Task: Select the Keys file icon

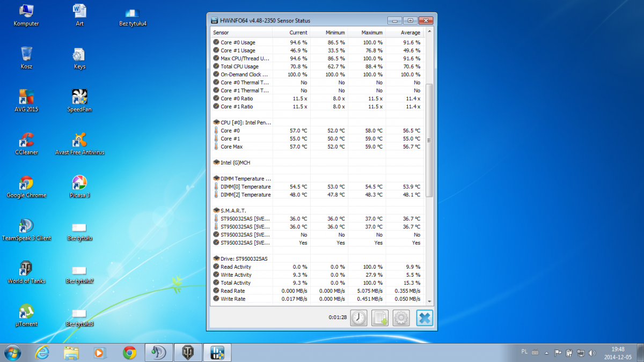Action: (x=79, y=58)
